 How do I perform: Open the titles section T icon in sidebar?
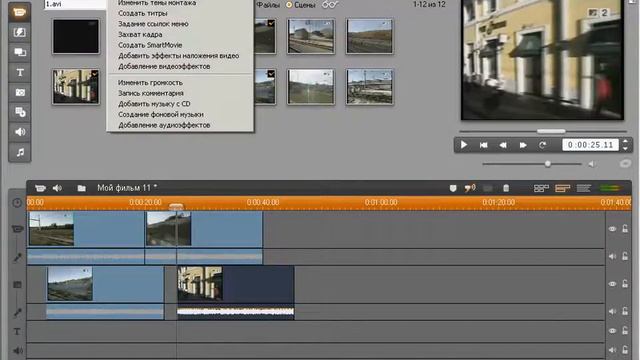click(x=20, y=72)
